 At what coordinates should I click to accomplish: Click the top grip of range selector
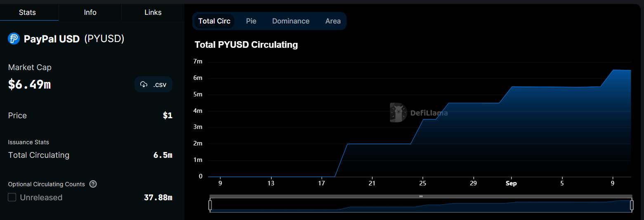click(x=421, y=197)
